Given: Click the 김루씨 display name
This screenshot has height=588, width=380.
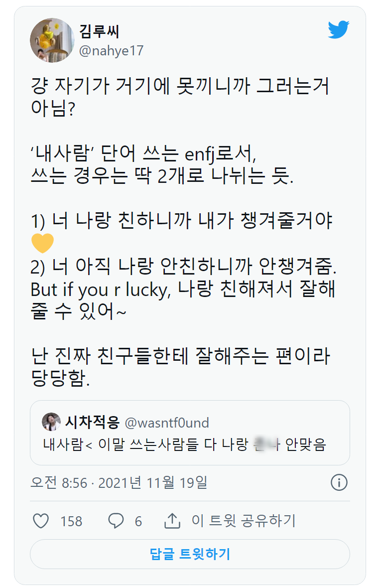Looking at the screenshot, I should (x=99, y=31).
